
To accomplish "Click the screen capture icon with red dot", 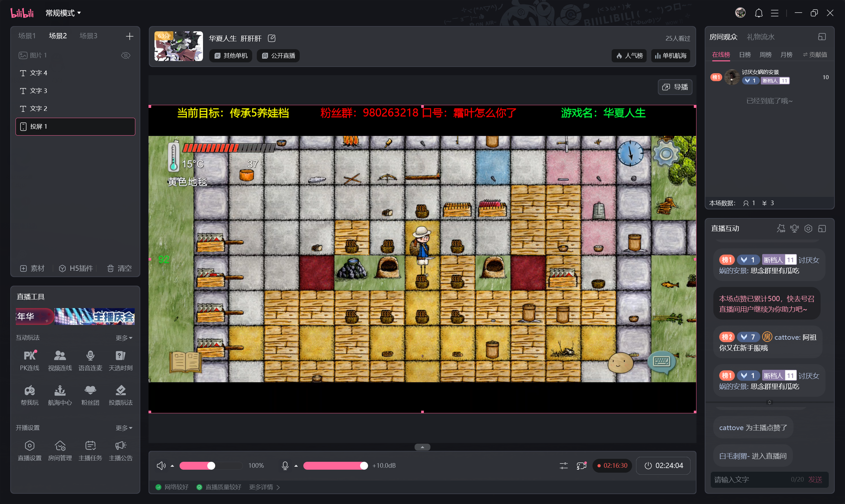I will (582, 466).
